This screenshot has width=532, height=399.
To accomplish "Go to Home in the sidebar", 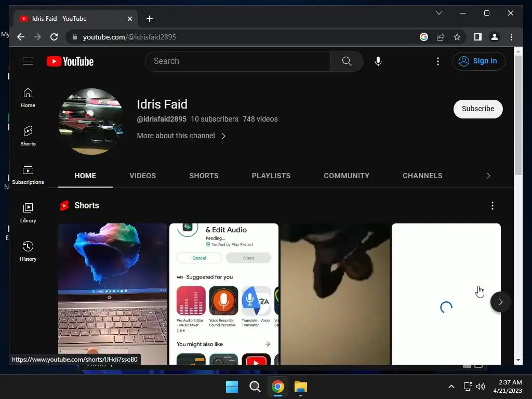I will click(x=28, y=98).
